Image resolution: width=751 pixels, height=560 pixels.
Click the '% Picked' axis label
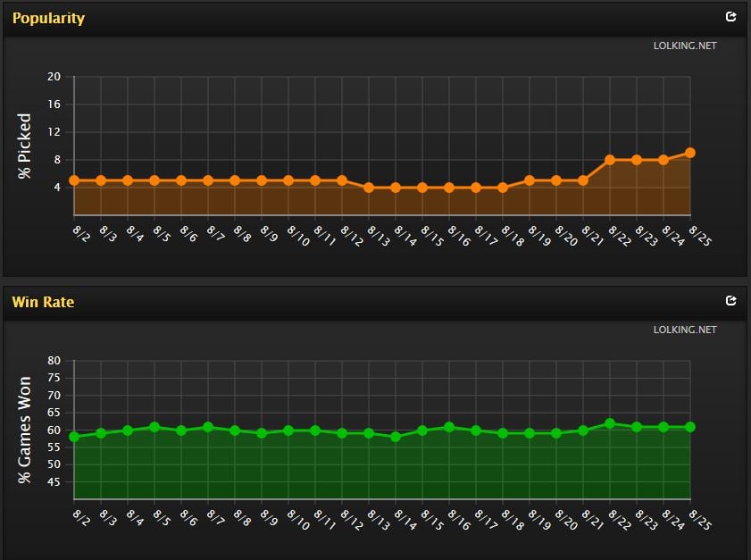click(25, 146)
